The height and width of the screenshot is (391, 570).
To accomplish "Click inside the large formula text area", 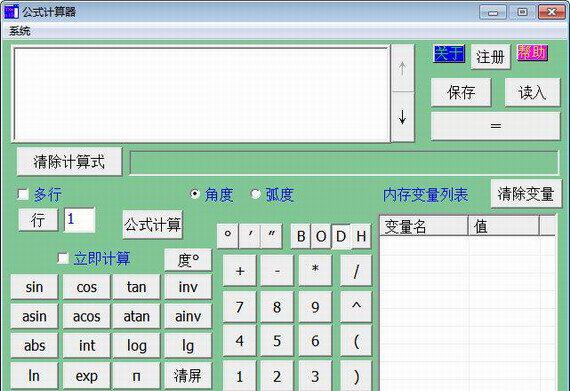I will [x=201, y=94].
